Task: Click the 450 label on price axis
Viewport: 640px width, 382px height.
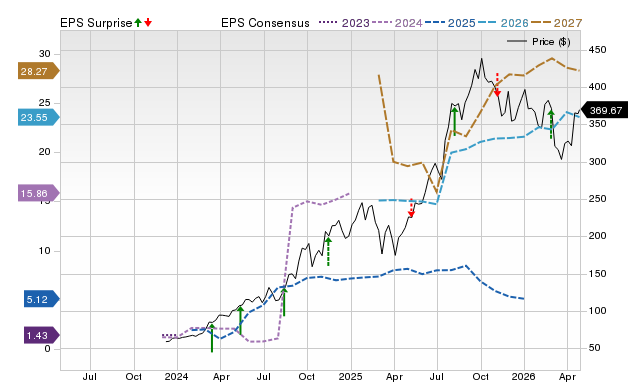Action: point(597,50)
